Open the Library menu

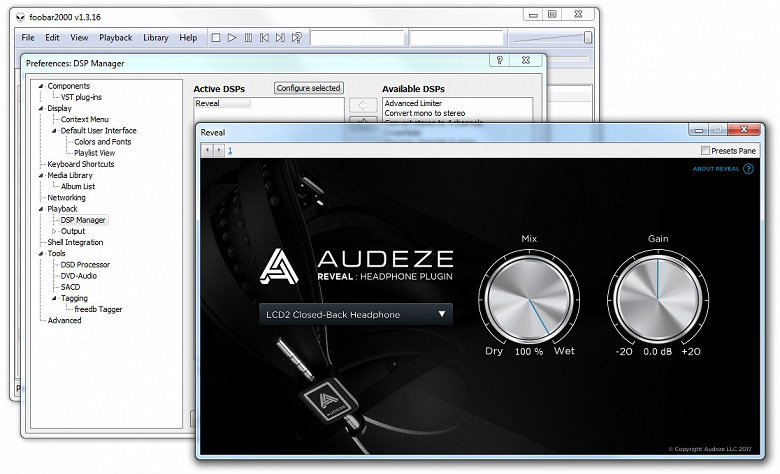(156, 38)
